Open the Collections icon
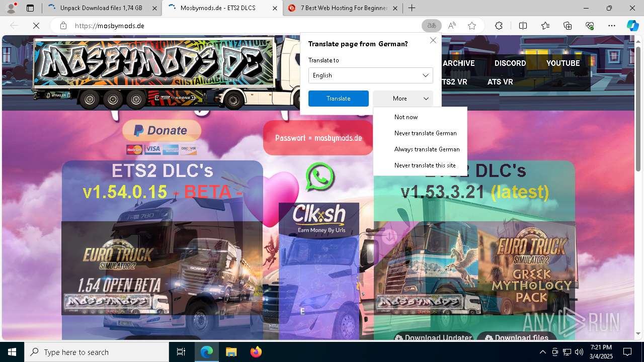 (568, 26)
